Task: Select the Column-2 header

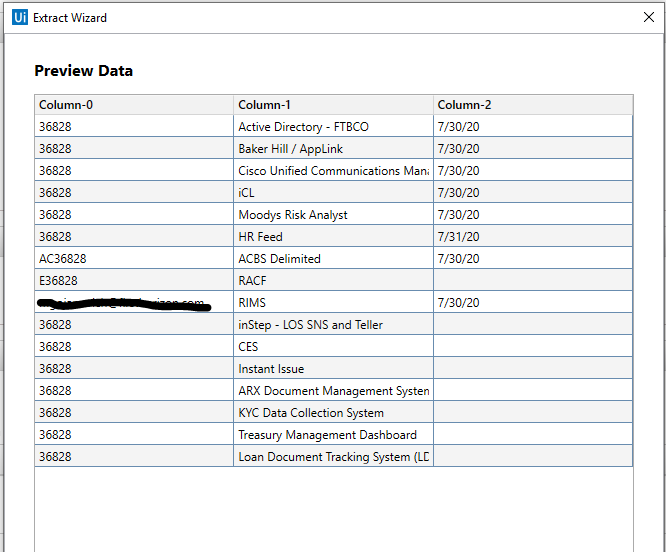Action: 533,105
